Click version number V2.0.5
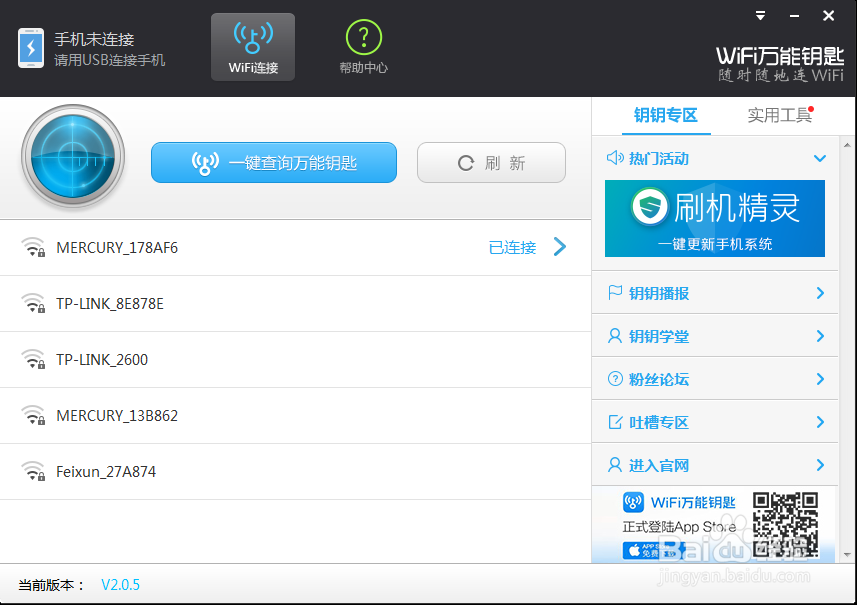 click(x=120, y=585)
